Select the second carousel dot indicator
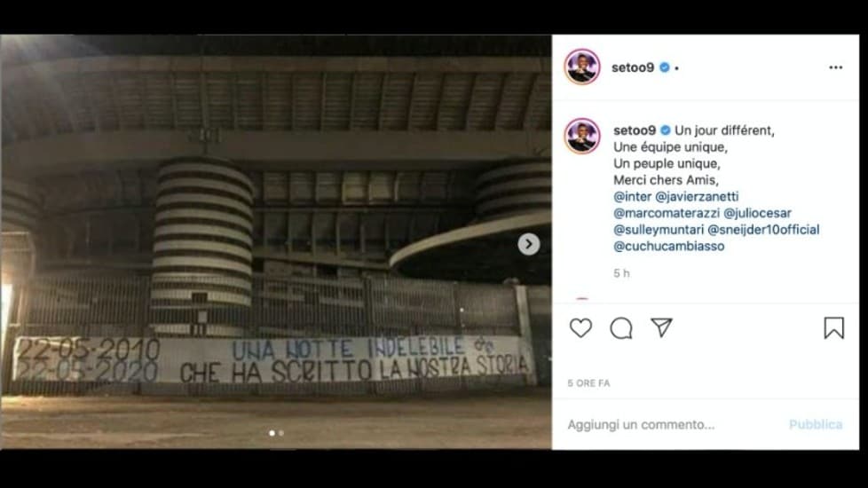Viewport: 868px width, 488px height. pyautogui.click(x=281, y=433)
